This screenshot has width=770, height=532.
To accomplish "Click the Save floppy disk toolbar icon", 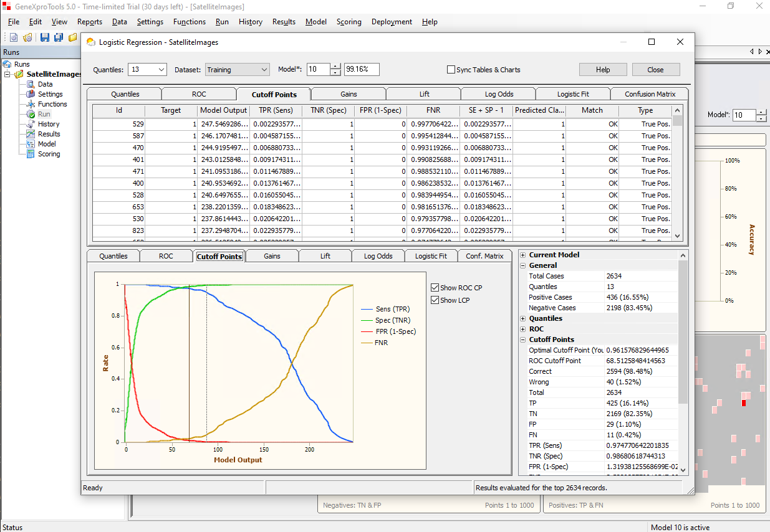I will [45, 37].
